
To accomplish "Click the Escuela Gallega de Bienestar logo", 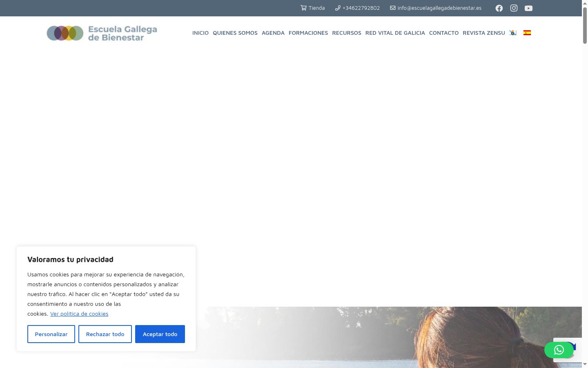I will pos(102,33).
